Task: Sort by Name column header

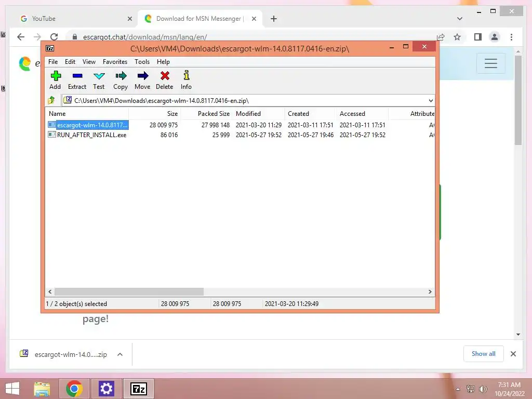Action: click(87, 114)
